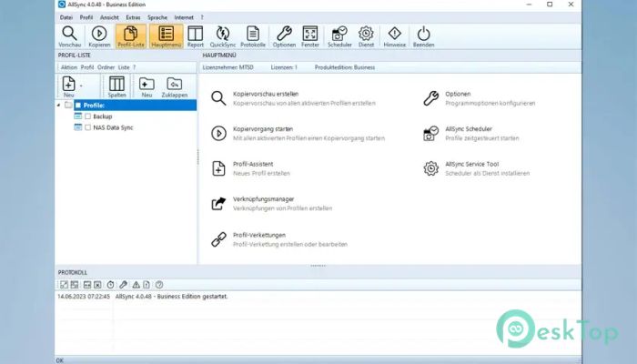
Task: Click the wrench icon in Protokoll toolbar
Action: [123, 285]
